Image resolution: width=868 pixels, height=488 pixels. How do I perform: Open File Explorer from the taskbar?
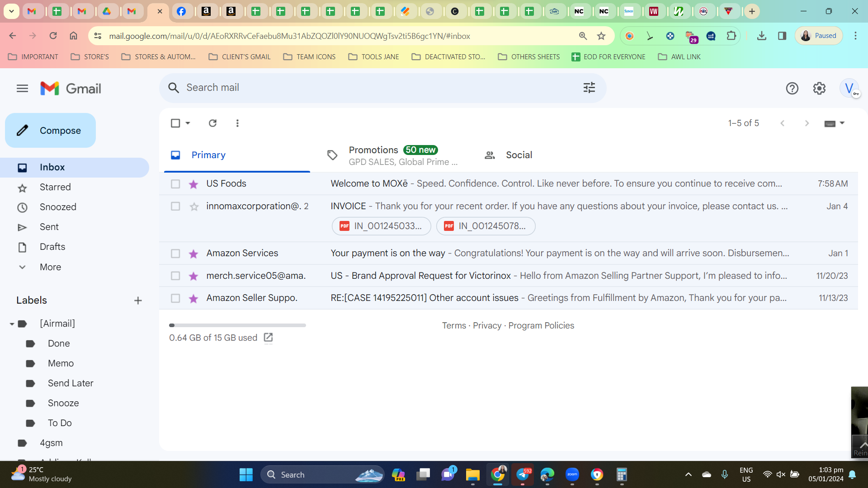coord(472,474)
